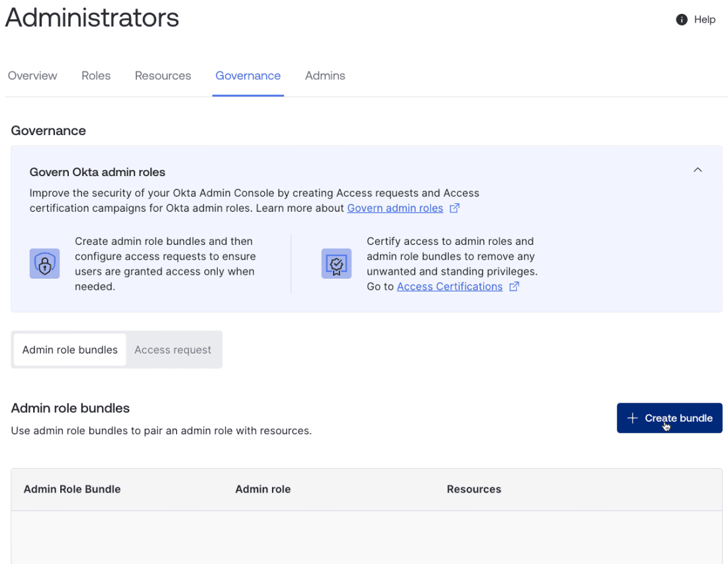The image size is (728, 564).
Task: Click the Help info icon
Action: [x=681, y=19]
